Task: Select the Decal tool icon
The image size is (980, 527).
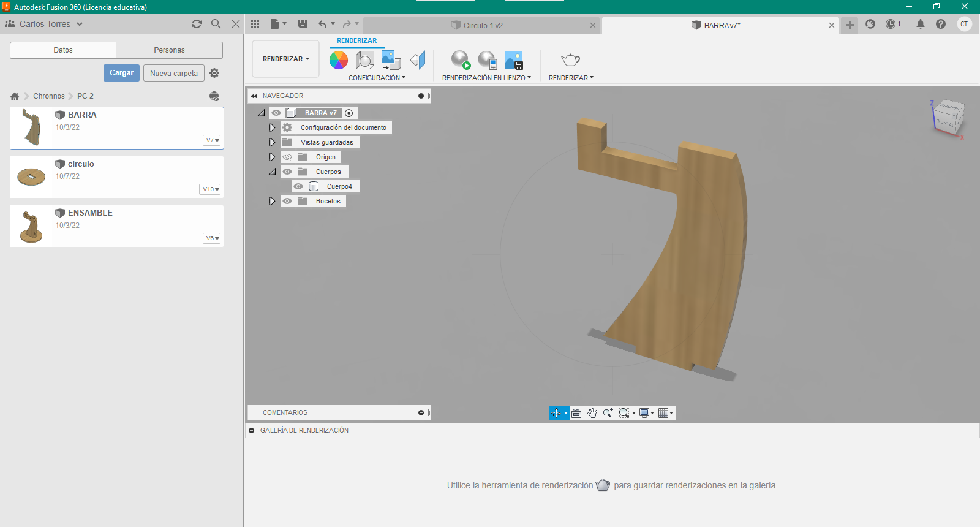Action: [391, 60]
